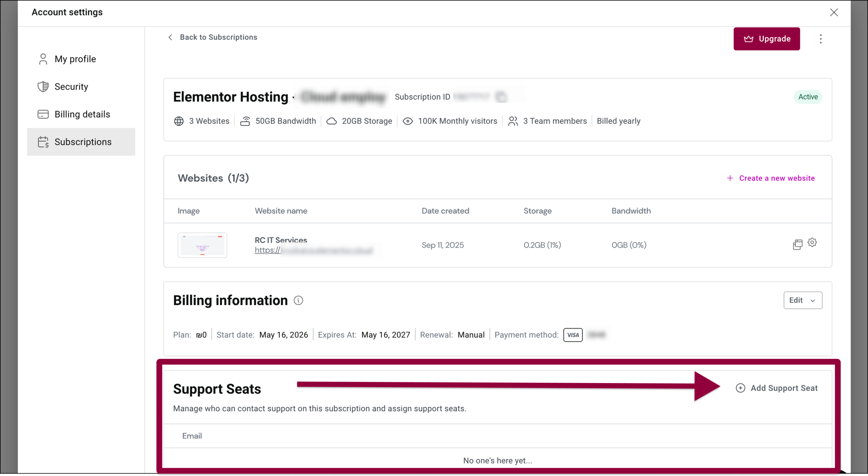Click the Website name column header
868x476 pixels.
tap(281, 211)
